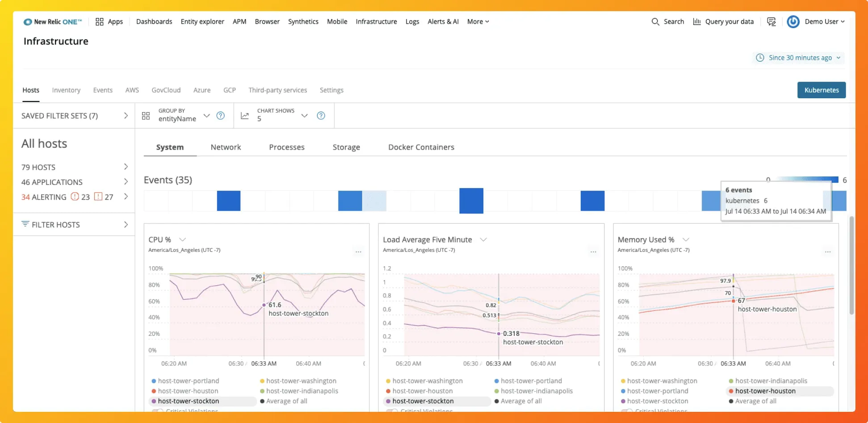Click the New Relic ONE logo
Viewport: 868px width, 423px height.
pos(52,21)
